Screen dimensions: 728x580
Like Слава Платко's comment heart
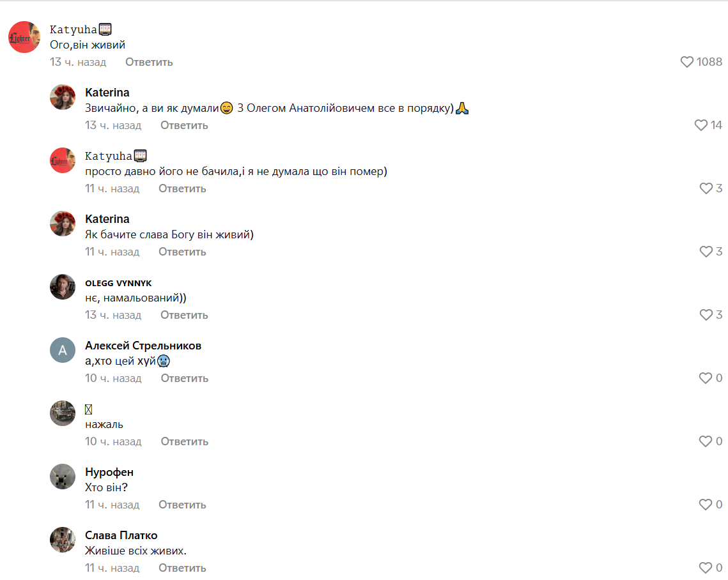pos(705,567)
